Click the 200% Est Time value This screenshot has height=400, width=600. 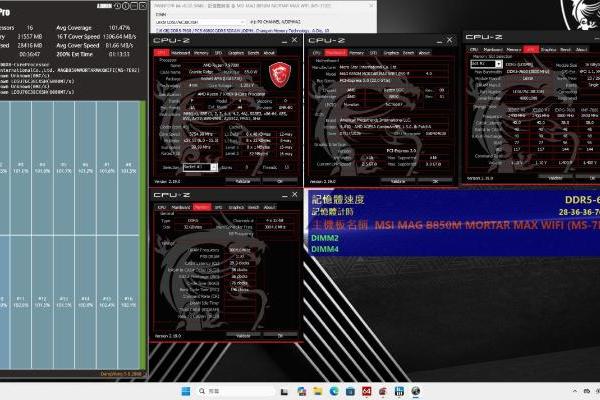(x=119, y=54)
